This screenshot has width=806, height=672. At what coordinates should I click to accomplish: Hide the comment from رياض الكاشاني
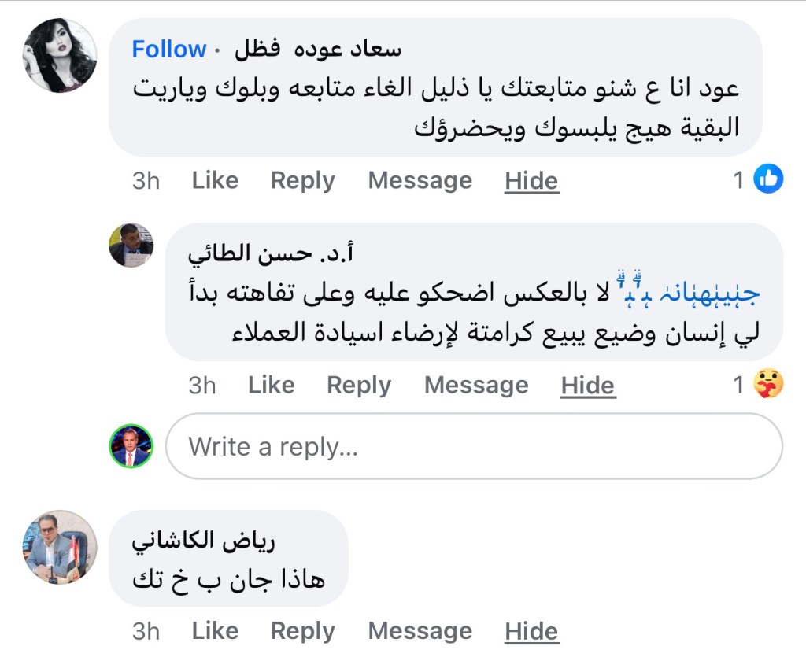531,631
